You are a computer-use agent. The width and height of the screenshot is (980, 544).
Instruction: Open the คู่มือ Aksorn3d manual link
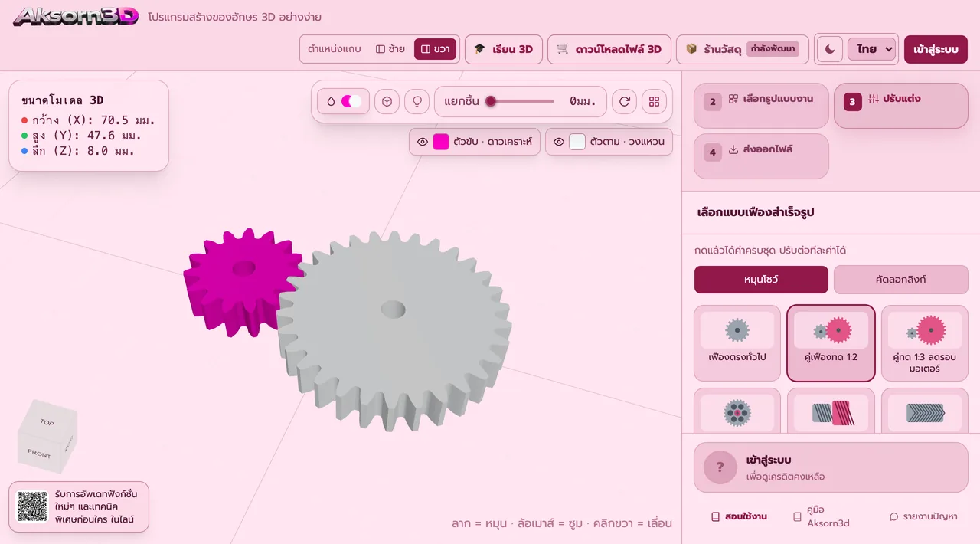click(822, 516)
